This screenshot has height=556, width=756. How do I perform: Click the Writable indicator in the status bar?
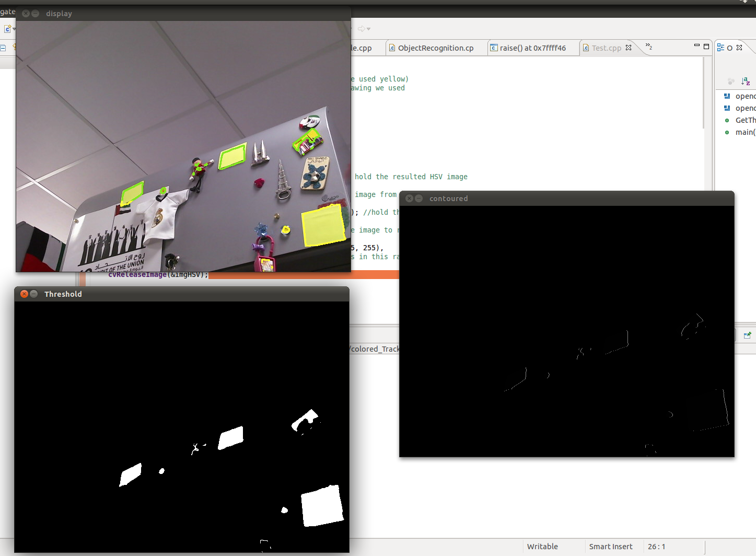pos(542,546)
